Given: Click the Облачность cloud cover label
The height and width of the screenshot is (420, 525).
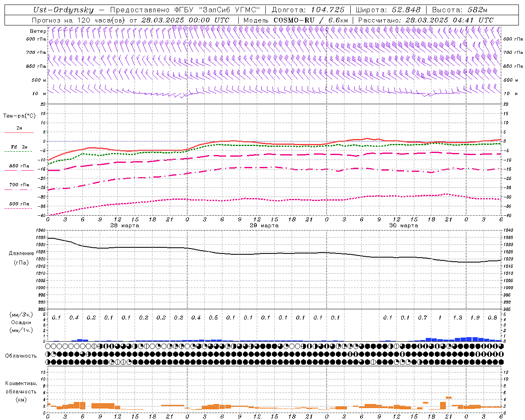Looking at the screenshot, I should (x=21, y=356).
